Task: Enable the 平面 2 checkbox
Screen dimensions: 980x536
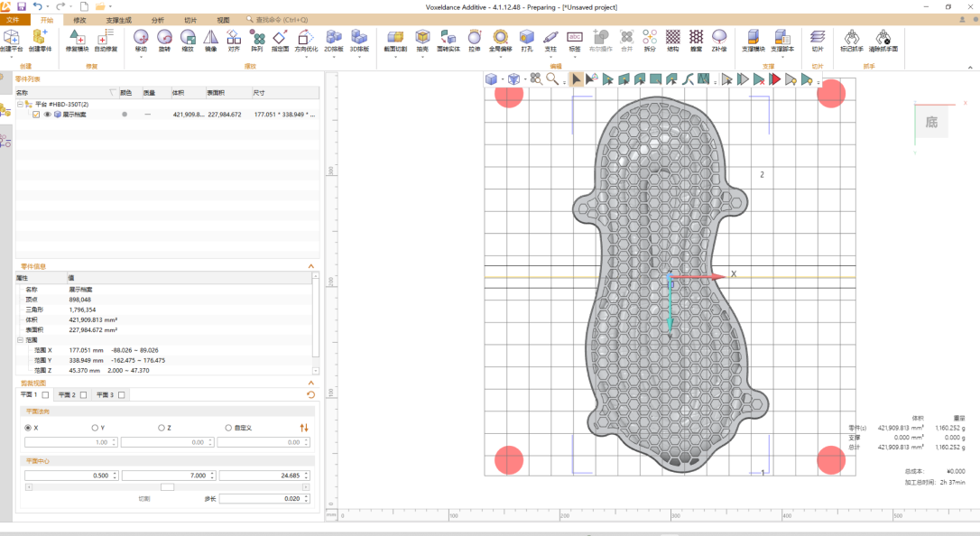Action: pyautogui.click(x=83, y=394)
